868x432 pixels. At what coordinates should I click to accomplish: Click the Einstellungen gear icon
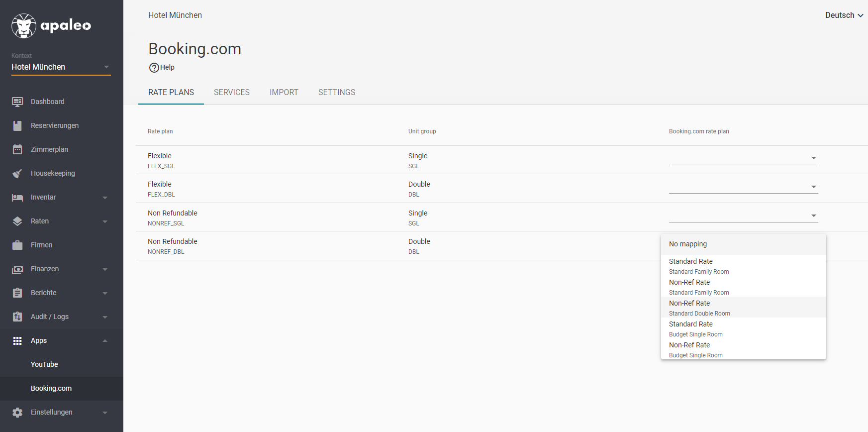[x=17, y=413]
